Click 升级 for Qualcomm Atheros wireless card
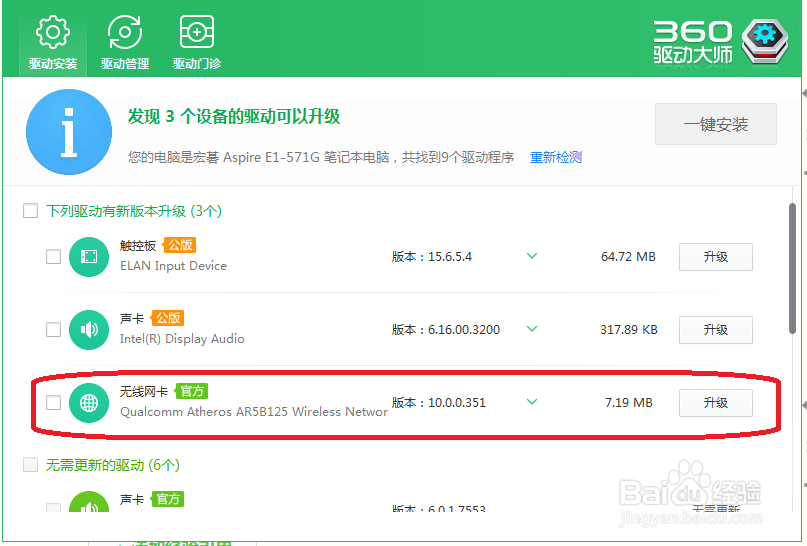Viewport: 807px width, 546px height. click(715, 403)
